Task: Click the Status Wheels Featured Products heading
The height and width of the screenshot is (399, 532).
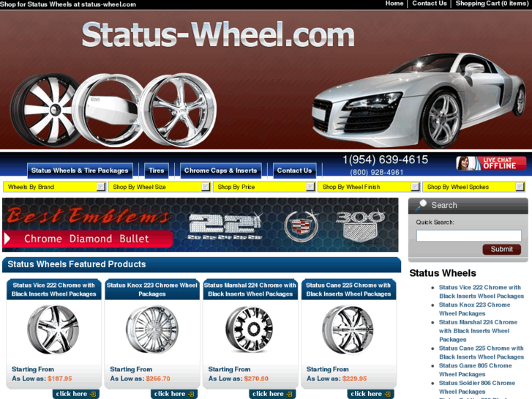Action: pyautogui.click(x=77, y=264)
